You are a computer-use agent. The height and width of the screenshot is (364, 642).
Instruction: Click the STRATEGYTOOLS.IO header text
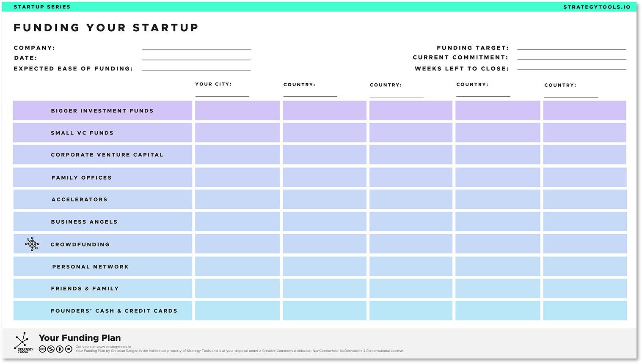[597, 7]
